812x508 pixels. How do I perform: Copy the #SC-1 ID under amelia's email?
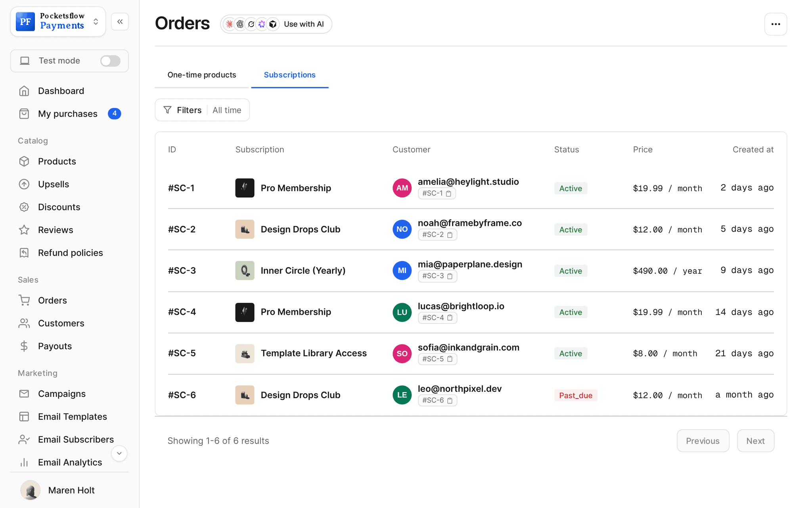point(449,194)
